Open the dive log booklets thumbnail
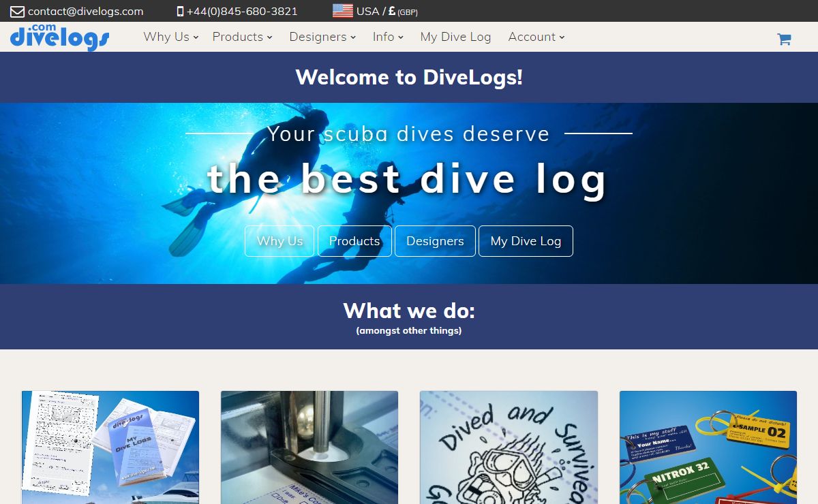The image size is (818, 504). (x=110, y=447)
